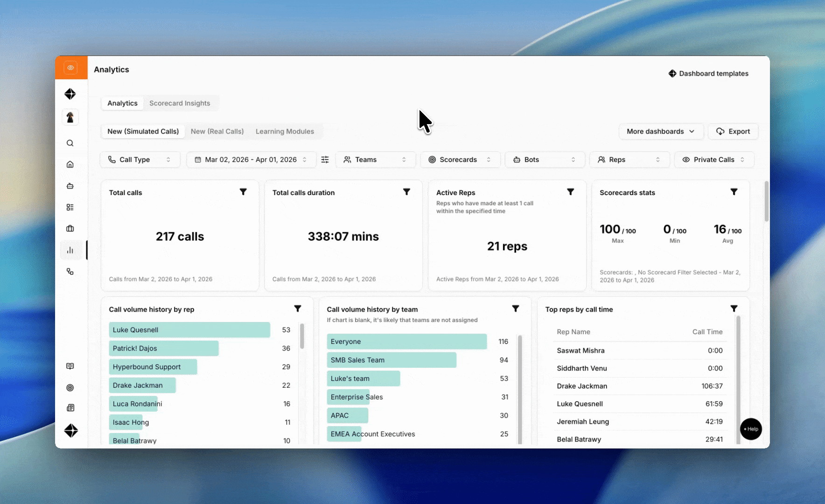Click the filter icon on Total calls card
Screen dimensions: 825x504
pyautogui.click(x=243, y=192)
